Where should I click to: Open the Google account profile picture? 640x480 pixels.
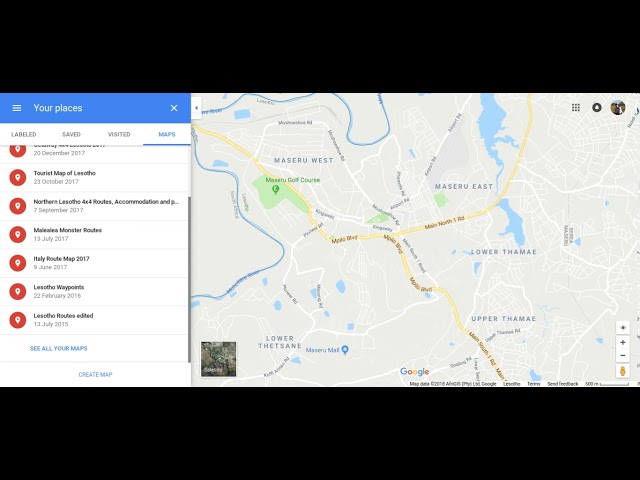pyautogui.click(x=618, y=108)
